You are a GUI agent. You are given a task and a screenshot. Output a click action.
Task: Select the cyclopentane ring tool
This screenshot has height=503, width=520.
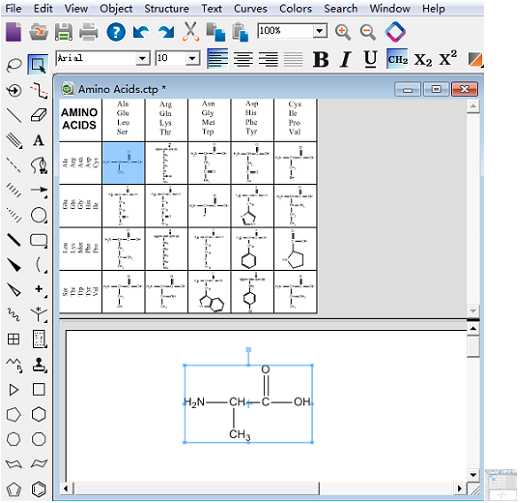[14, 414]
